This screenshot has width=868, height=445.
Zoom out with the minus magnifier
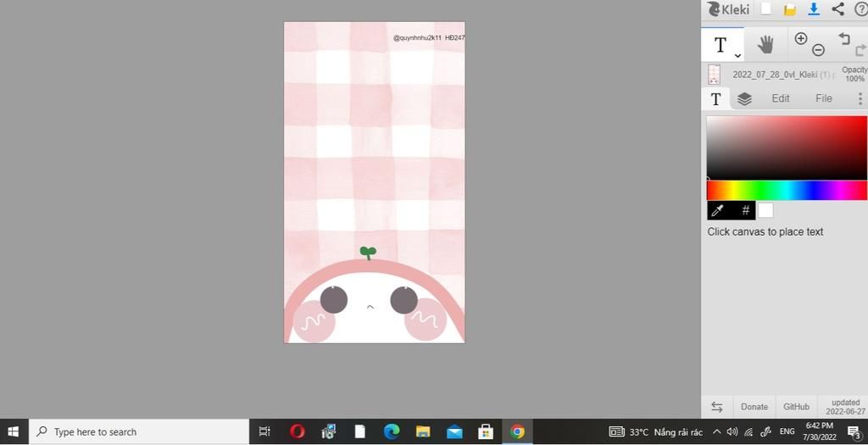818,50
